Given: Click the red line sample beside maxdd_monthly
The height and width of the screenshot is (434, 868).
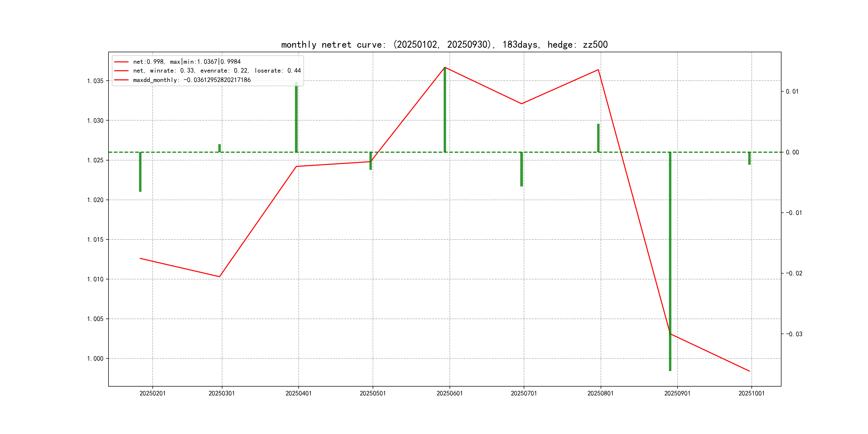Looking at the screenshot, I should point(121,80).
